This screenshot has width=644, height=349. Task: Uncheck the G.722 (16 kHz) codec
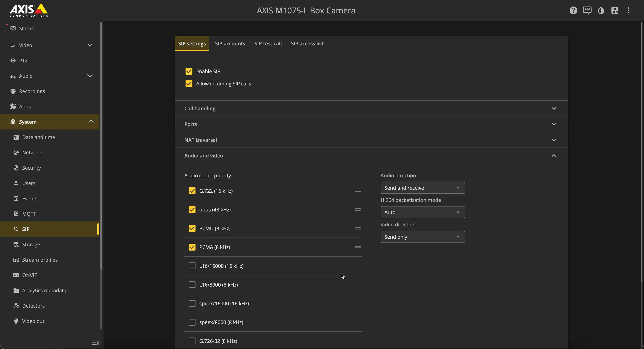pyautogui.click(x=192, y=191)
